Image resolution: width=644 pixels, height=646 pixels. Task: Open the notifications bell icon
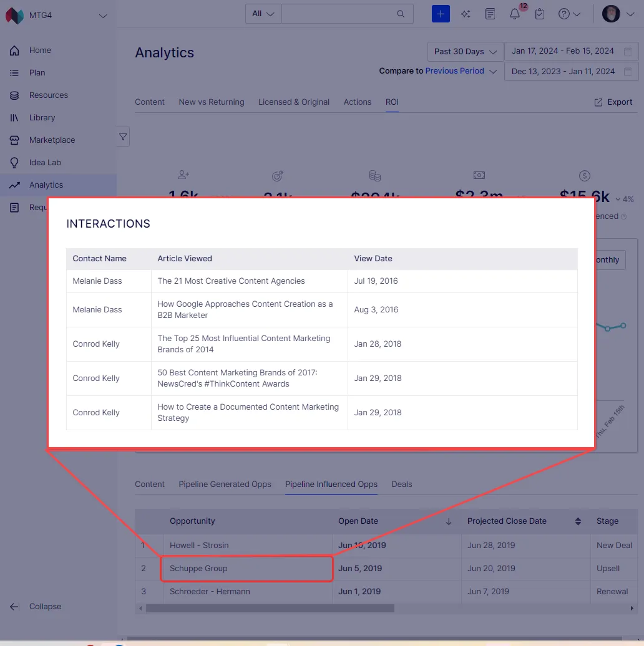(x=515, y=14)
